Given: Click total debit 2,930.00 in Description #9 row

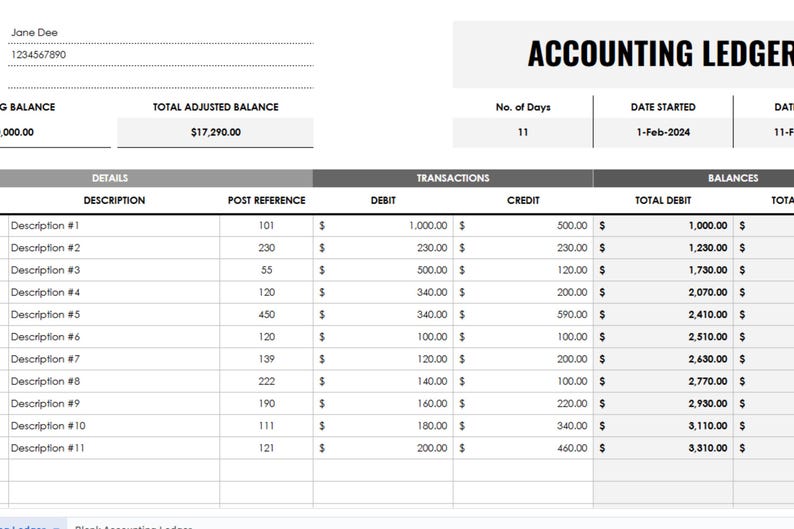Looking at the screenshot, I should (663, 404).
